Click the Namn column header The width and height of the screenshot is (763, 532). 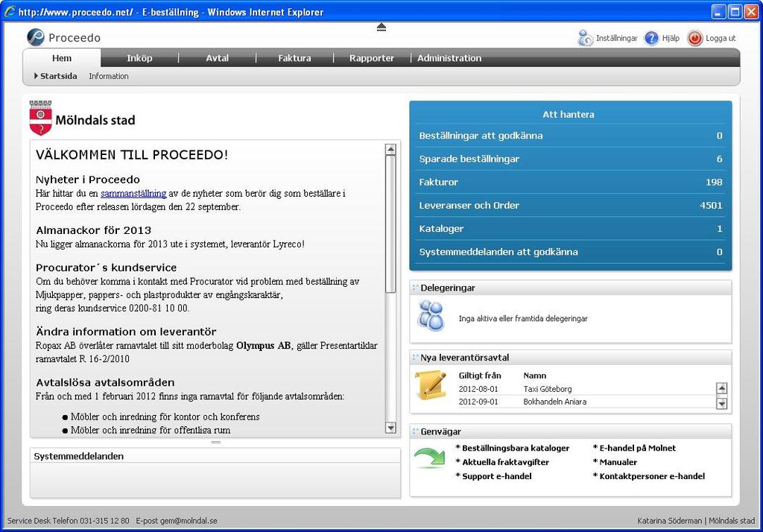[x=535, y=376]
